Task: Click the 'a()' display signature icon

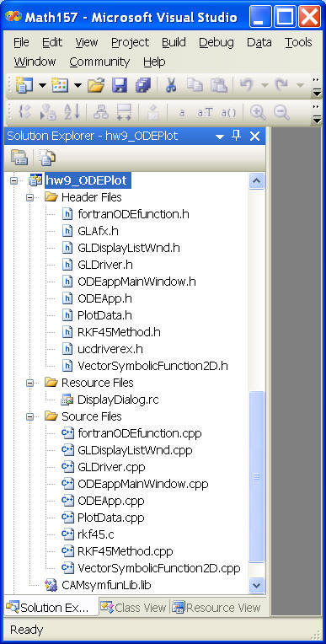Action: coord(228,113)
